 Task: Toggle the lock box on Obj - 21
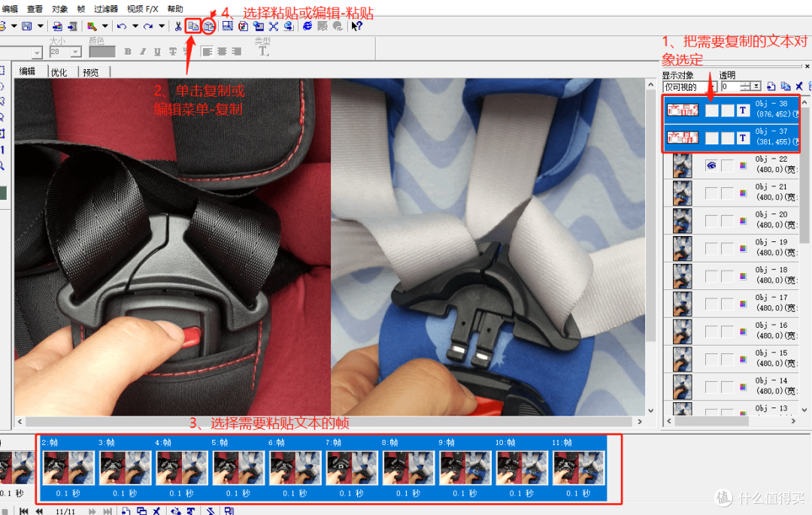727,193
